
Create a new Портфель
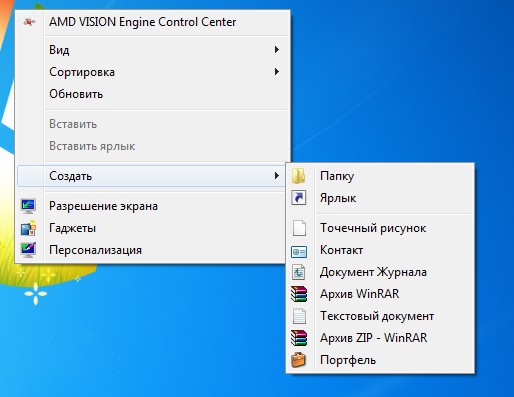tap(380, 360)
